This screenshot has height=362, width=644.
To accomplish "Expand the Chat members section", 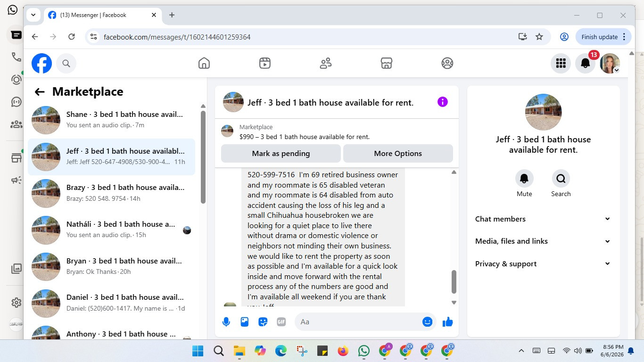I will coord(543,219).
